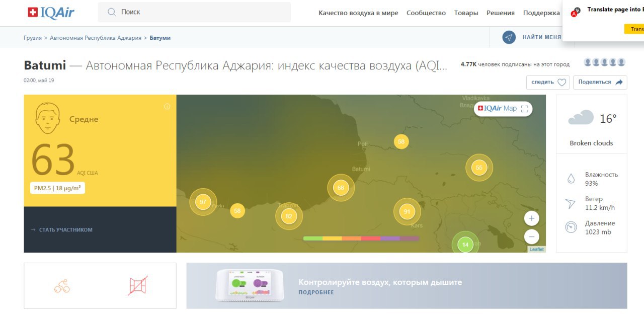Click the red segment of AQI legend

pyautogui.click(x=370, y=238)
